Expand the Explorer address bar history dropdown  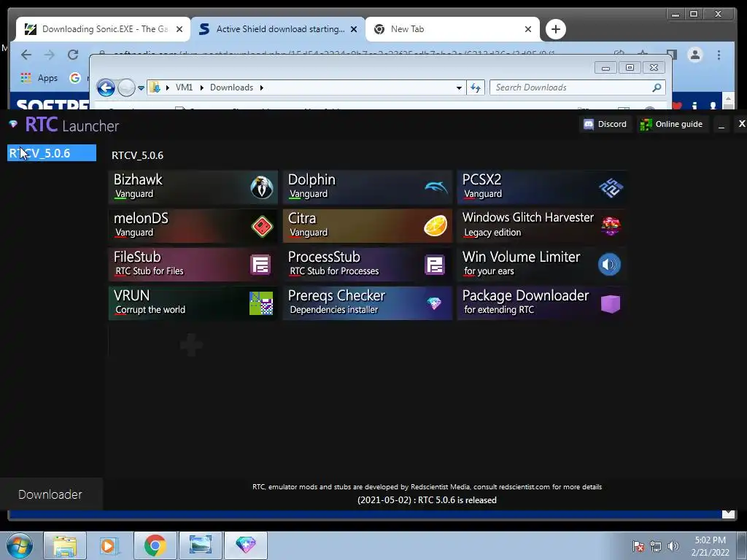459,87
